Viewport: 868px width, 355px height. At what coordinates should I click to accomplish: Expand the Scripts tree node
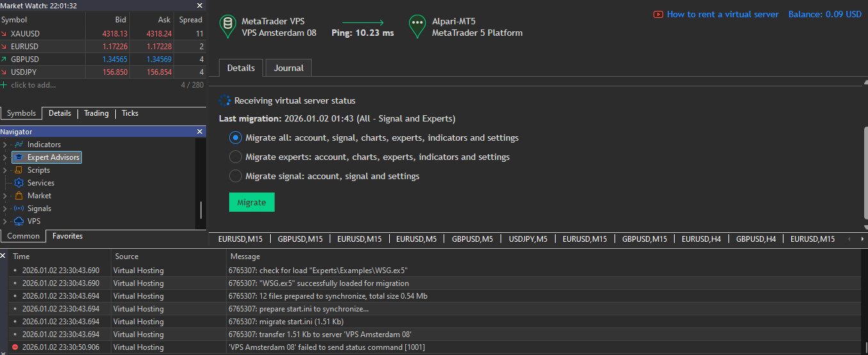pos(5,170)
